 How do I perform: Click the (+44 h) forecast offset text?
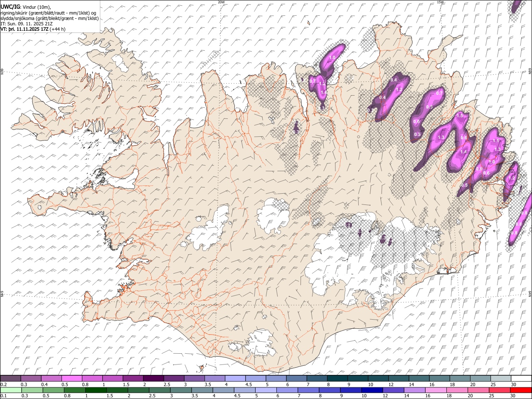57,30
